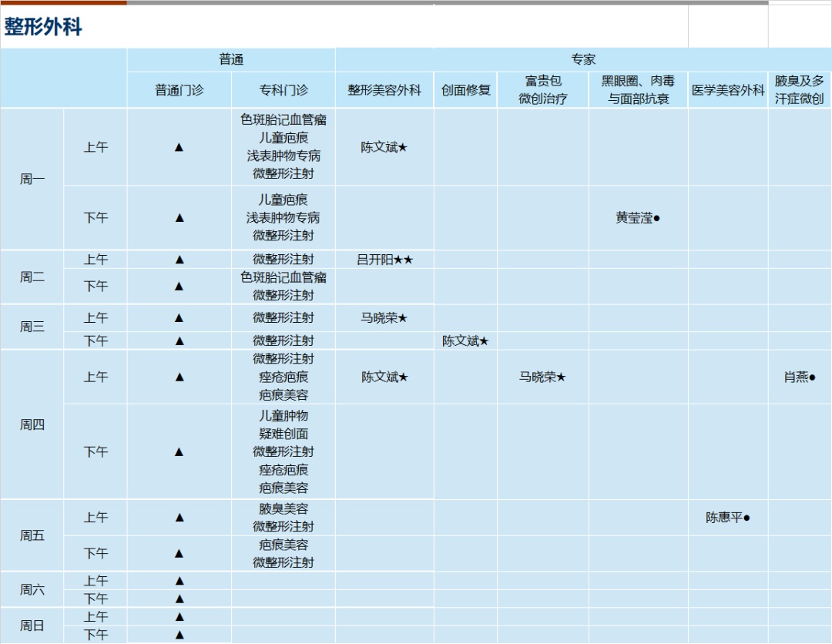
Task: Select 陈文斌★ under 创面修复
Action: 465,340
